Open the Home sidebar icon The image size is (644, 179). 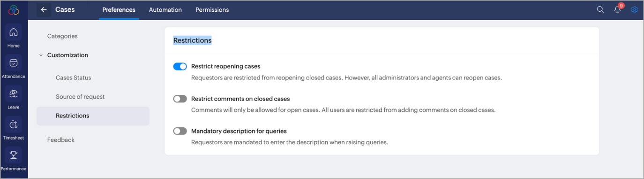[x=14, y=32]
